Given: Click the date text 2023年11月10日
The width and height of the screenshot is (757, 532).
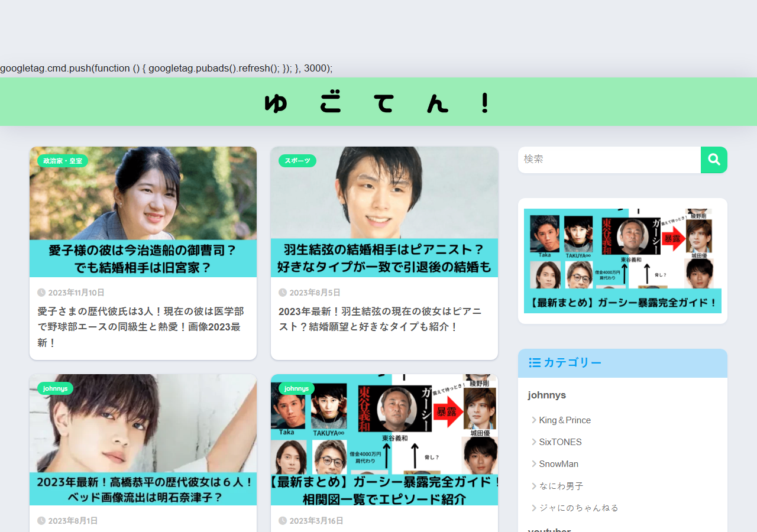Looking at the screenshot, I should point(76,293).
